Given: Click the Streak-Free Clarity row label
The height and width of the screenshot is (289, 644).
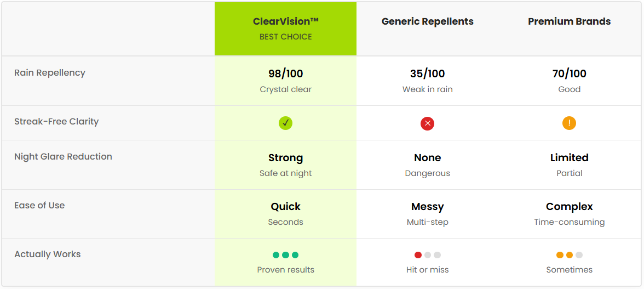Looking at the screenshot, I should coord(56,122).
